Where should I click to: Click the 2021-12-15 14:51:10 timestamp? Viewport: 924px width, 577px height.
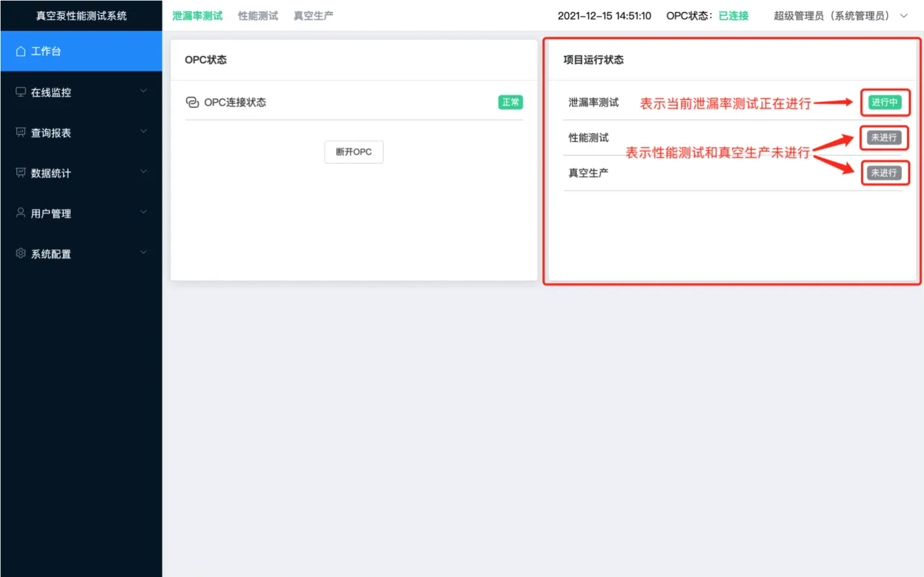click(x=605, y=16)
